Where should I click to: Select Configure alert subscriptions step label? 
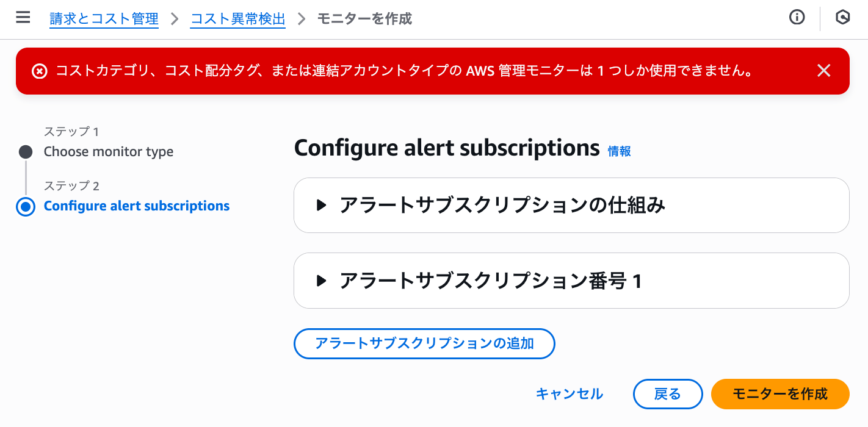tap(137, 206)
